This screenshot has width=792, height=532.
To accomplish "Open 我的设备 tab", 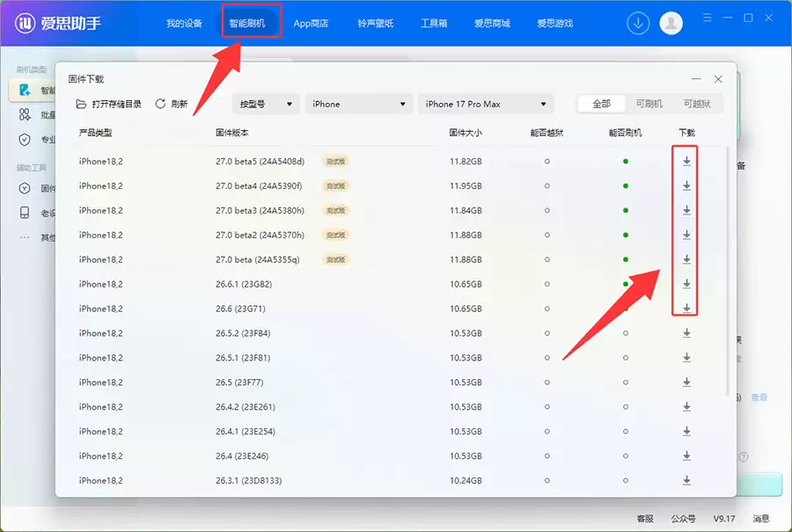I will 185,23.
